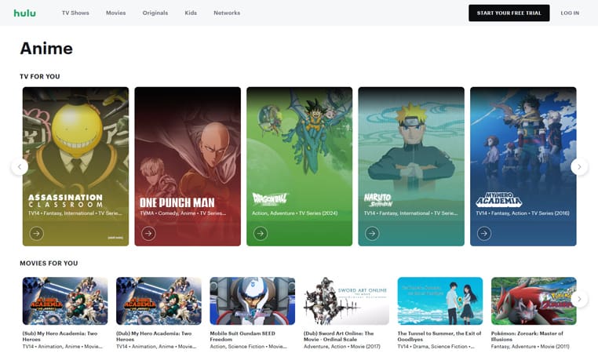Click title 'Pokémon: Zoroark: Master of Illusions'
This screenshot has width=598, height=364.
pyautogui.click(x=527, y=337)
